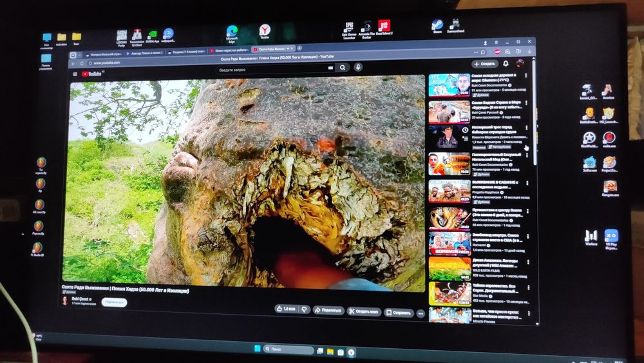Bookmark the page with the bookmark icon

coord(483,52)
